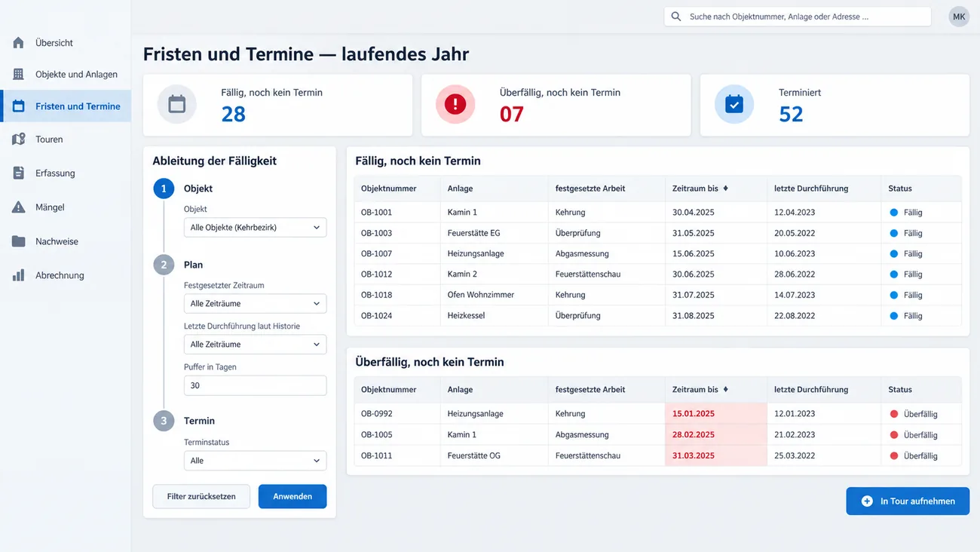This screenshot has height=552, width=980.
Task: Click the Terminiert calendar check icon
Action: pyautogui.click(x=734, y=105)
